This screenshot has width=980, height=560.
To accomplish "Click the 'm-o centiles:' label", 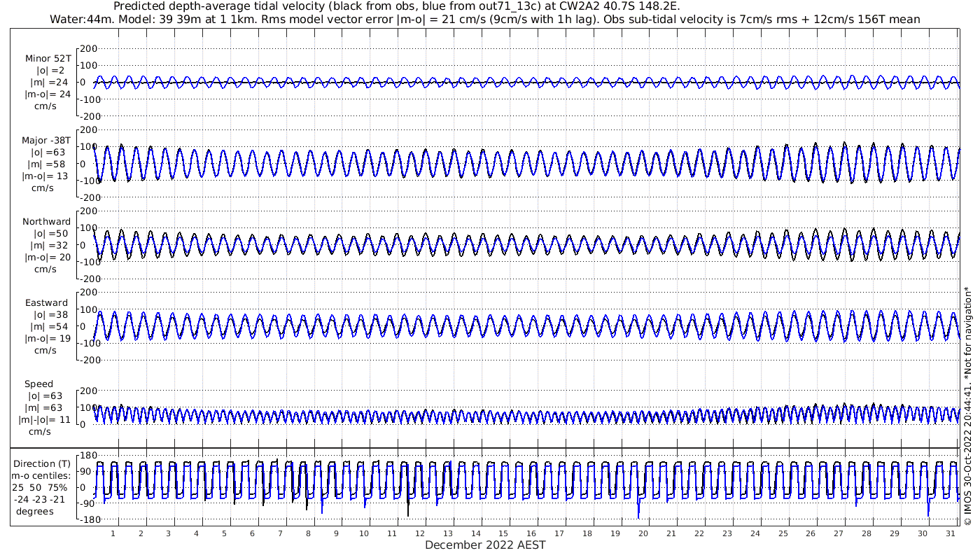I will [x=41, y=476].
